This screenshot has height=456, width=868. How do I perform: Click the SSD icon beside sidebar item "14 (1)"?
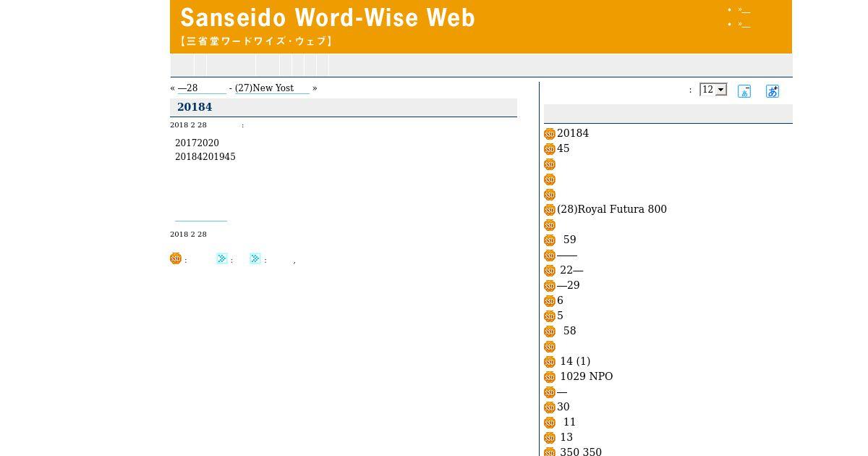(x=550, y=362)
